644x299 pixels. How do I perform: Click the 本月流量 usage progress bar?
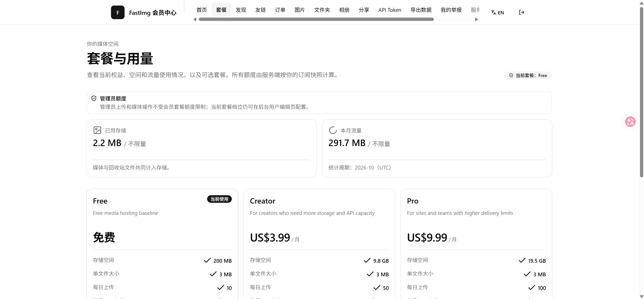[x=437, y=159]
